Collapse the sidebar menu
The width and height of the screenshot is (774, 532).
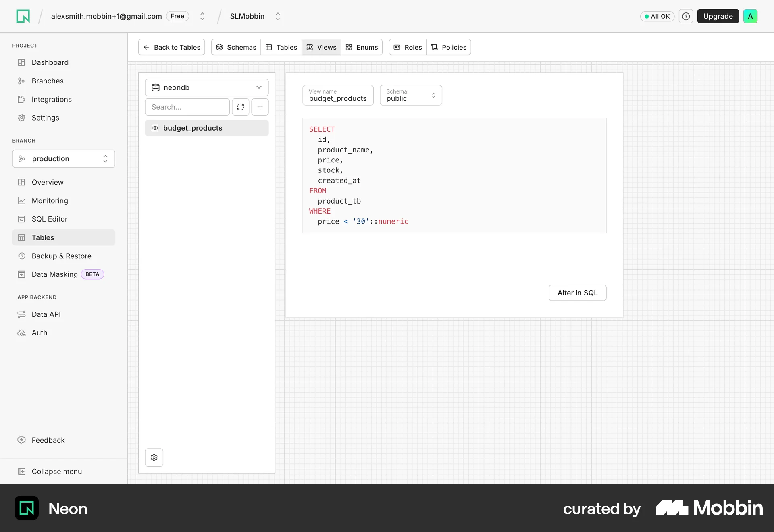[64, 472]
